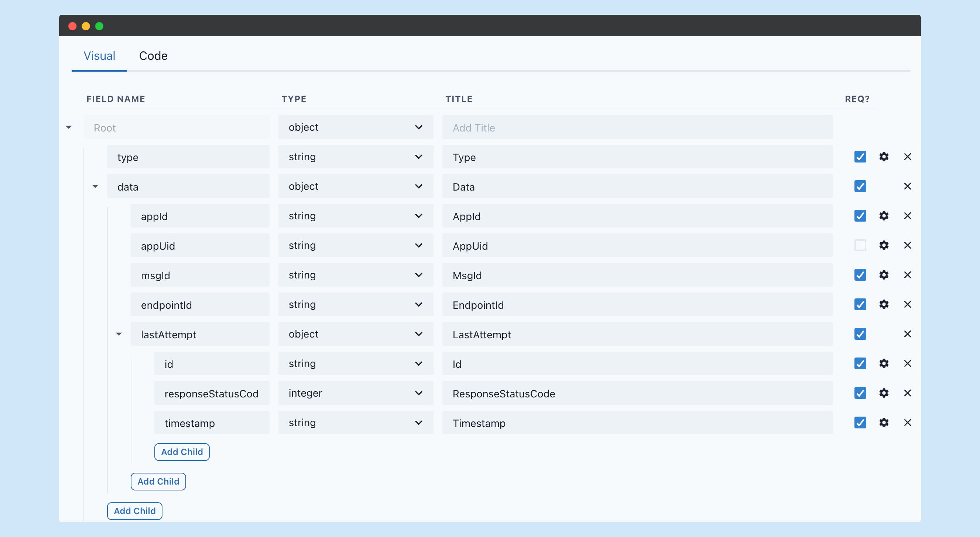Open settings for the appId field
This screenshot has width=980, height=537.
[884, 216]
